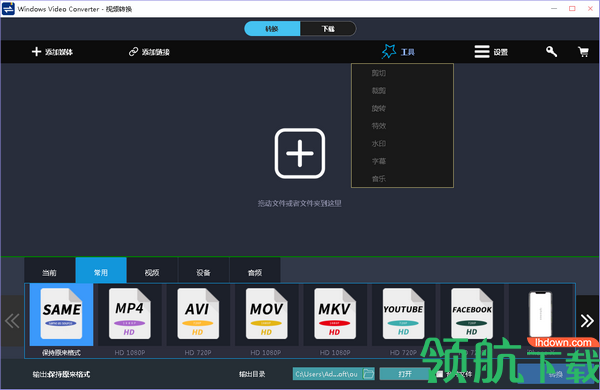This screenshot has height=390, width=600.
Task: Toggle the checkbox beside the 打开 button
Action: tap(440, 374)
